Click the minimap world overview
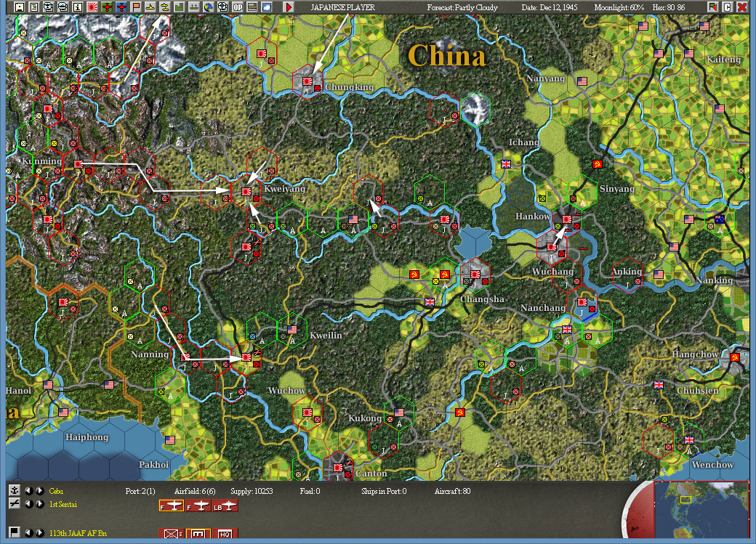This screenshot has height=544, width=756. pos(701,509)
